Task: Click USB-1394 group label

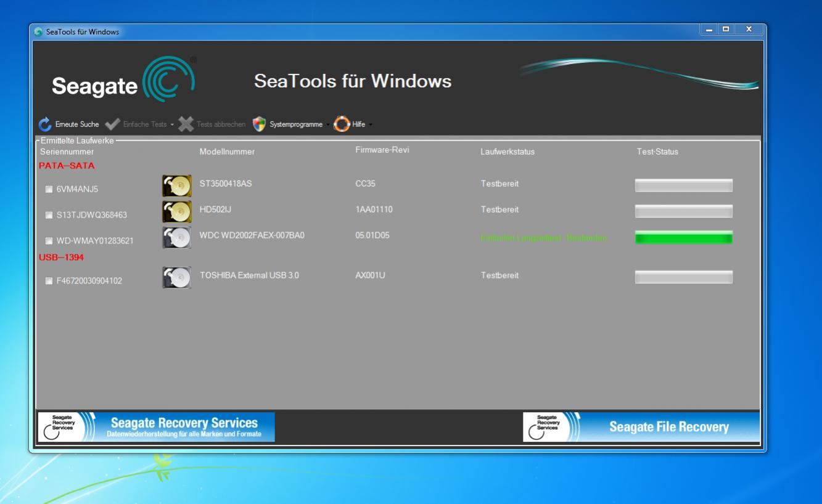Action: pos(61,257)
